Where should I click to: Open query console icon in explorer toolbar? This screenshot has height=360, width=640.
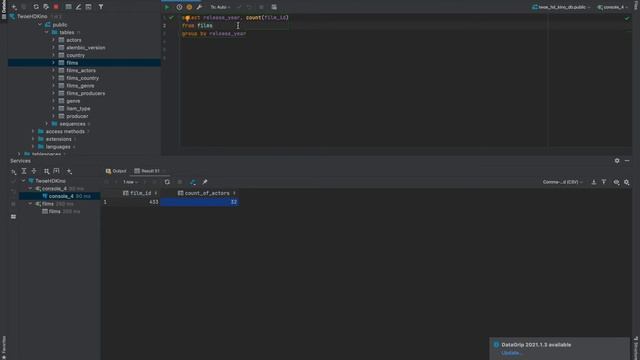coord(89,7)
